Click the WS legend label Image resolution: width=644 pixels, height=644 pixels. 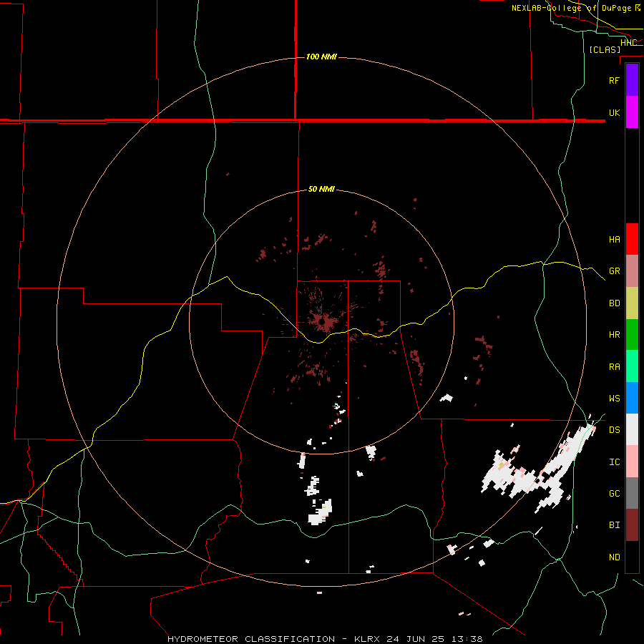(614, 399)
